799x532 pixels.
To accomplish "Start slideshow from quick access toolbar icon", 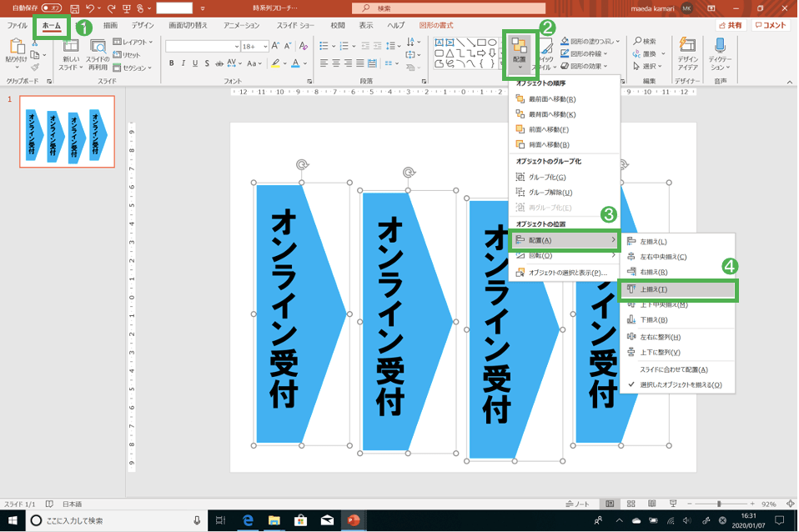I will click(x=127, y=8).
